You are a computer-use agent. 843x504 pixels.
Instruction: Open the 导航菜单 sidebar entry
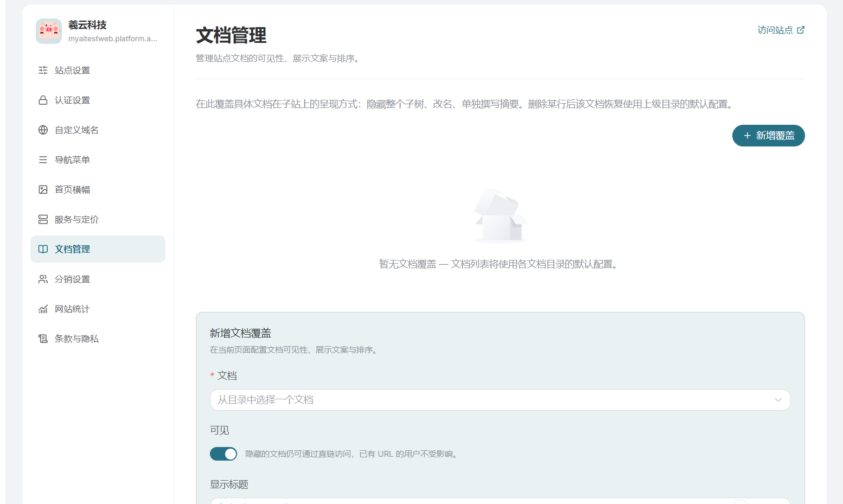(x=98, y=160)
